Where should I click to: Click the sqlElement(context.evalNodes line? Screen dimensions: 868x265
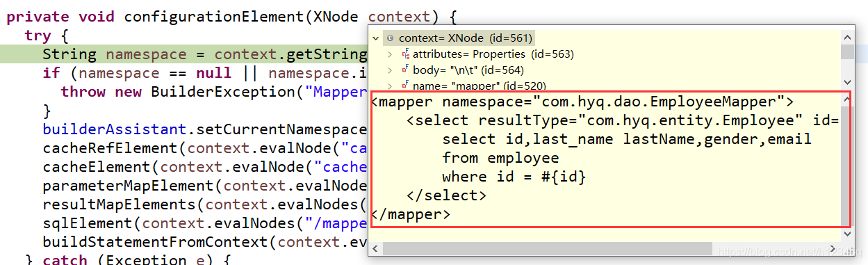[204, 223]
